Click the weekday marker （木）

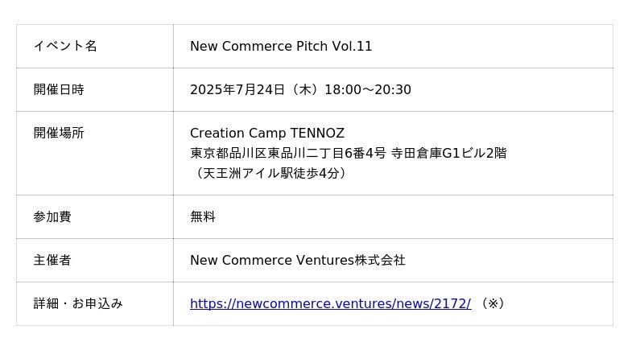click(x=304, y=89)
